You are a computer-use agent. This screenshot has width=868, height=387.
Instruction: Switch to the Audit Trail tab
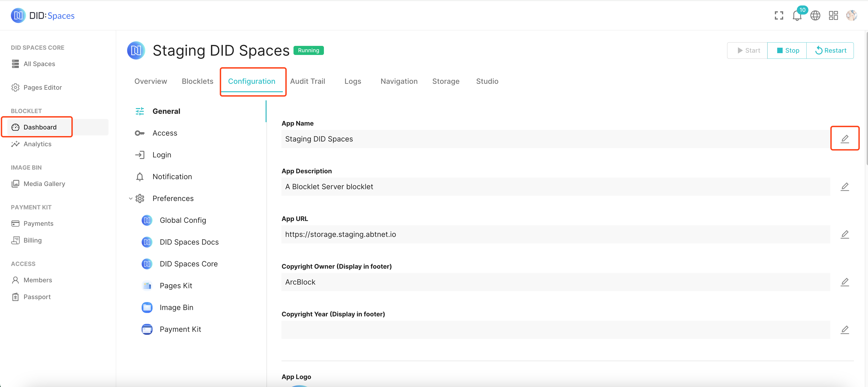click(307, 81)
